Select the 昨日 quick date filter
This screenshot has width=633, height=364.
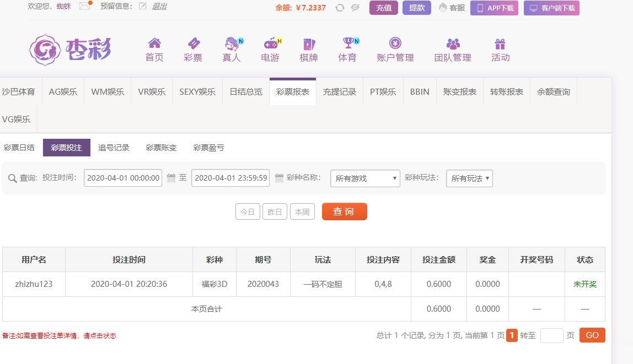pos(274,212)
